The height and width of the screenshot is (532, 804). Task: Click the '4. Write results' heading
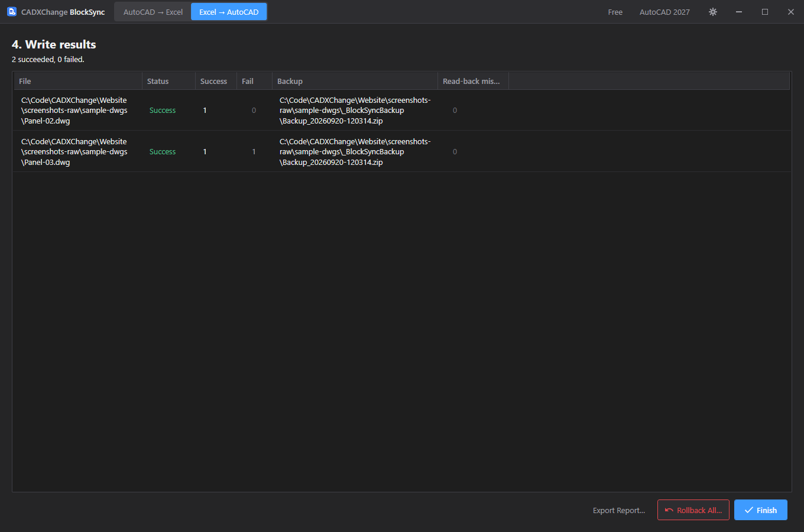point(54,44)
